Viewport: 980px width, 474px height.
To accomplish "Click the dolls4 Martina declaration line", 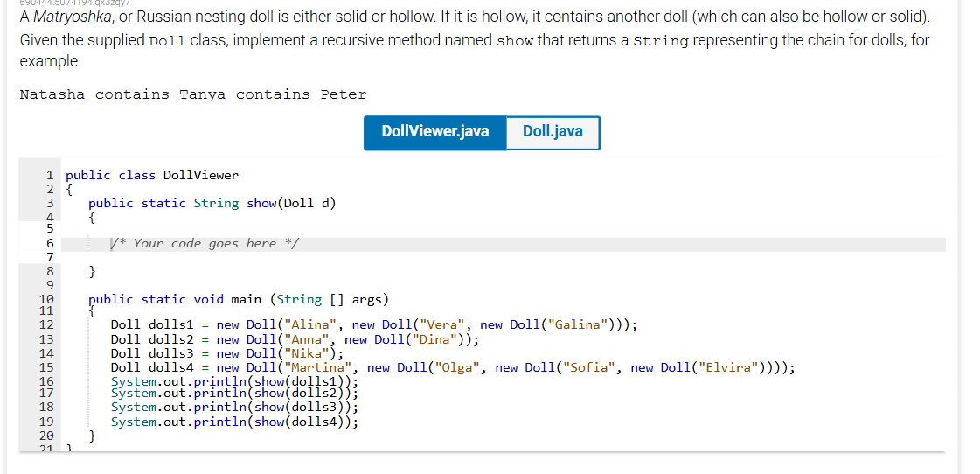I will click(453, 367).
